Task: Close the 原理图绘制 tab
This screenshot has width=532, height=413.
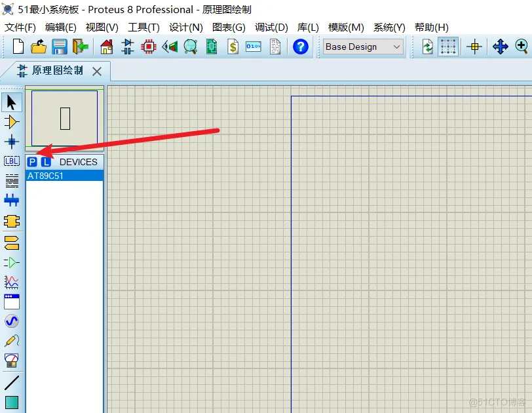Action: point(97,71)
